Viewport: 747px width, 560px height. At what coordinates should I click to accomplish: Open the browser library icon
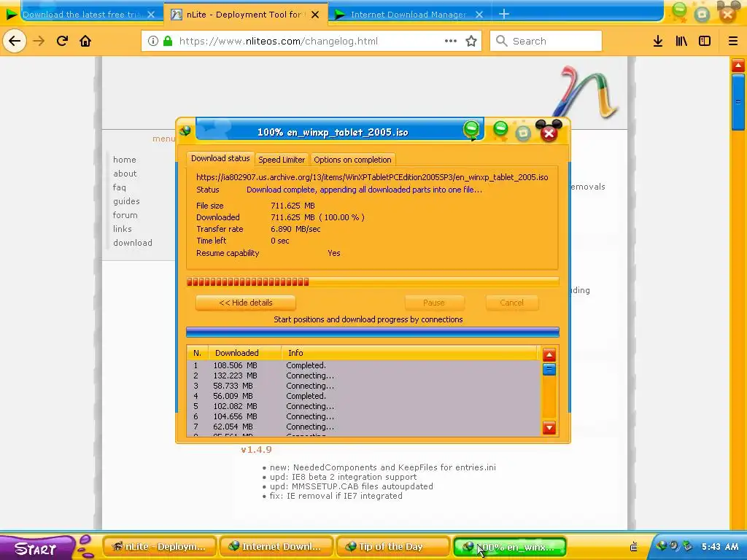coord(681,41)
